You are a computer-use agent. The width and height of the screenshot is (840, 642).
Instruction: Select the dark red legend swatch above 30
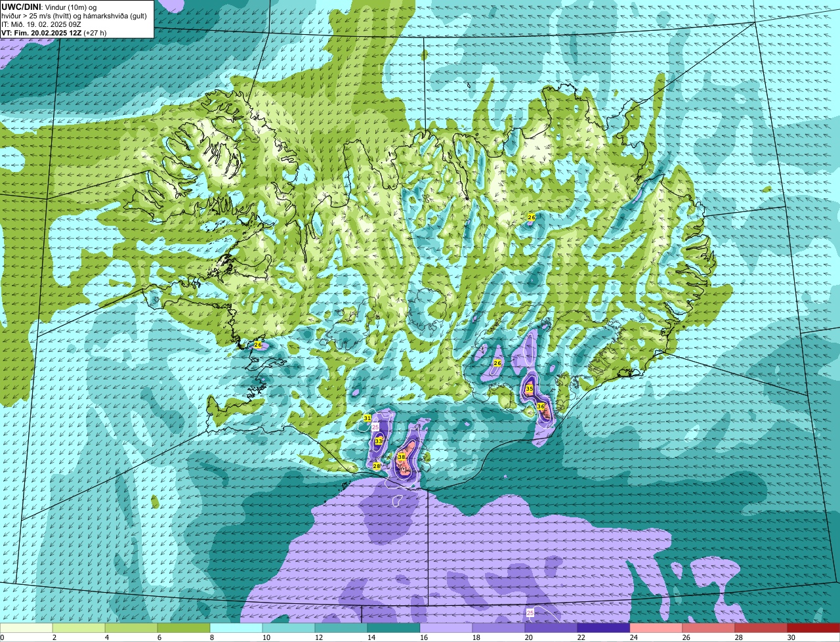point(814,628)
